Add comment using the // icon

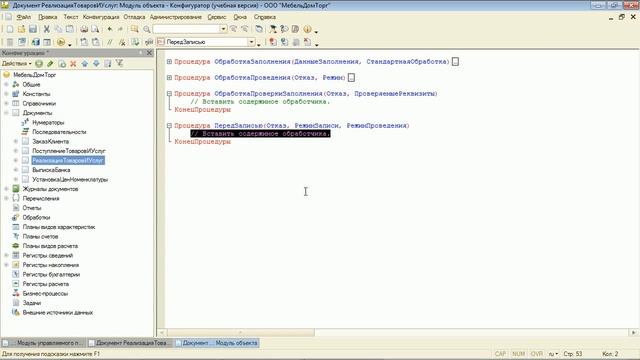109,42
